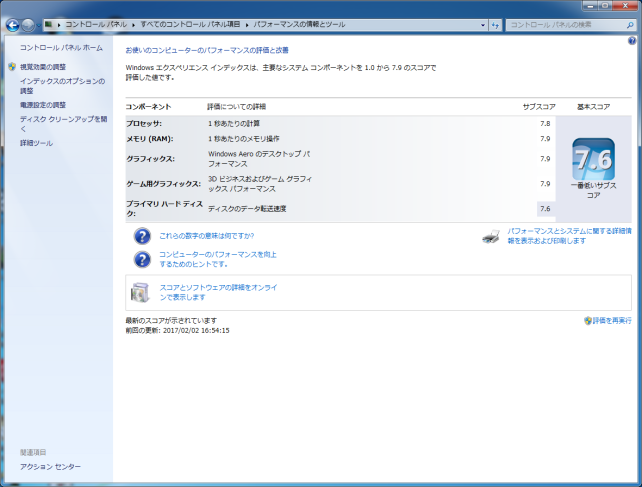Click the printer icon
Screen dimensions: 642x487
click(x=491, y=236)
